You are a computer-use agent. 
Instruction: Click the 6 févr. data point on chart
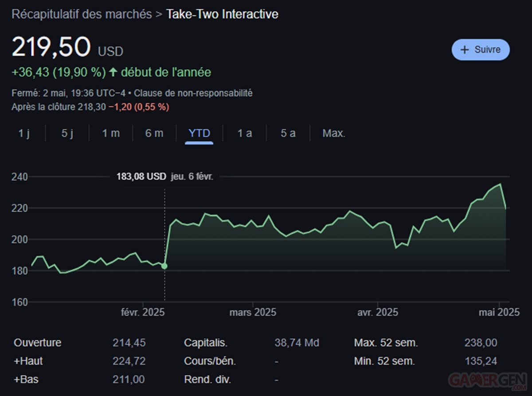click(x=164, y=266)
